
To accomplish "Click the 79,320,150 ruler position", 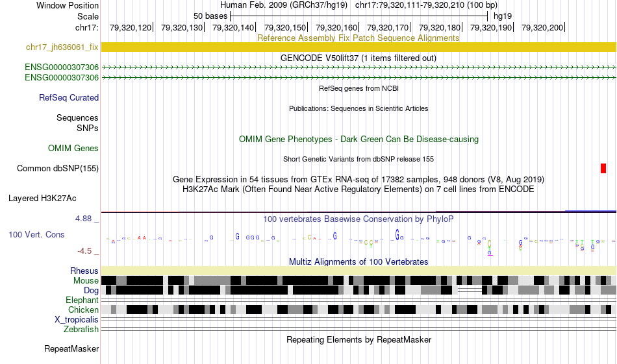I will point(285,27).
